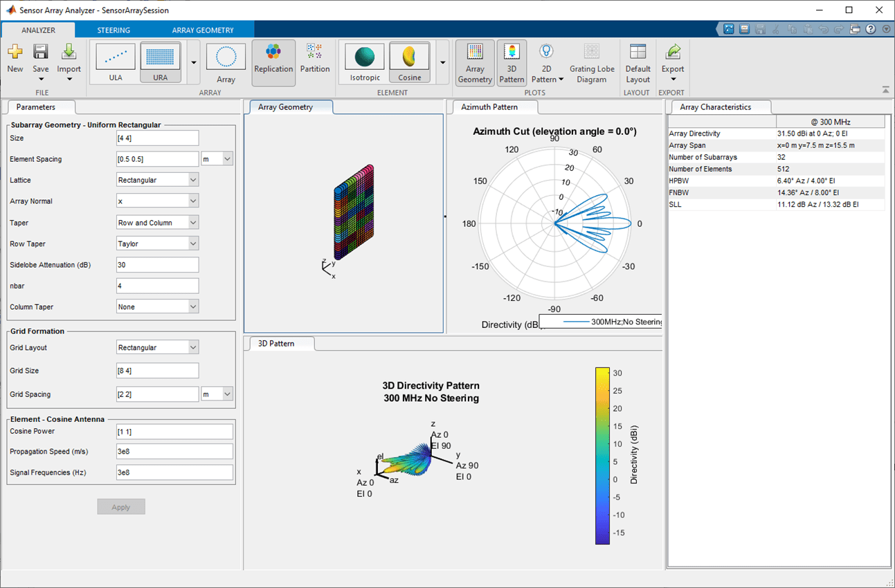Create a New session

(15, 62)
